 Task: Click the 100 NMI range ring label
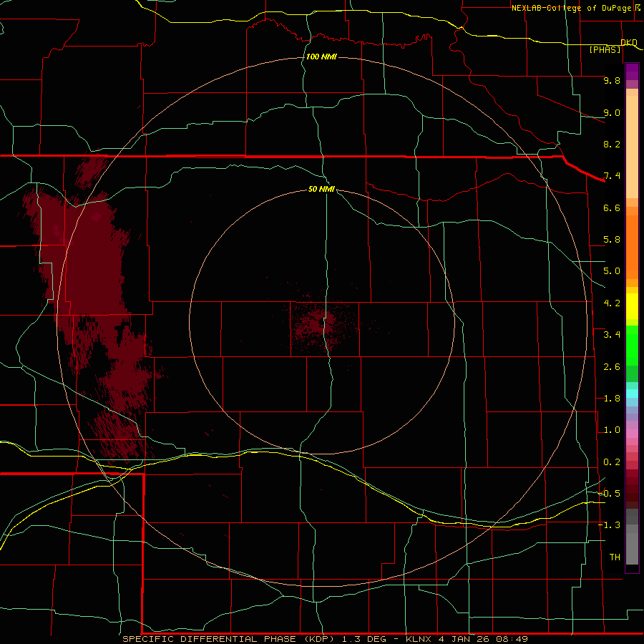click(x=321, y=57)
